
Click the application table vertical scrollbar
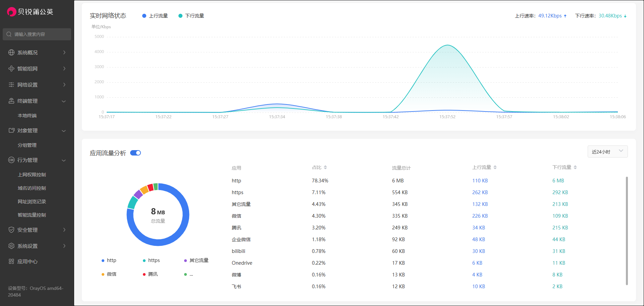[x=627, y=231]
